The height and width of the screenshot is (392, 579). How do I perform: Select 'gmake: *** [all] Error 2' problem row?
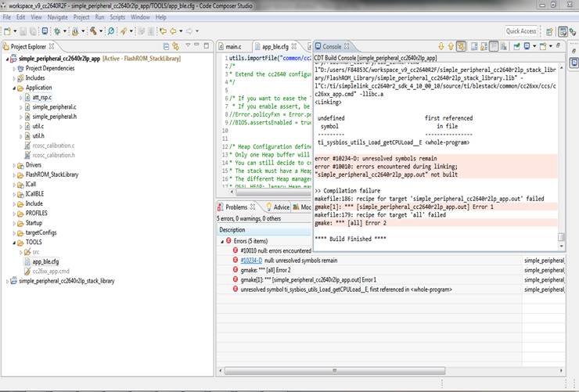pos(265,270)
